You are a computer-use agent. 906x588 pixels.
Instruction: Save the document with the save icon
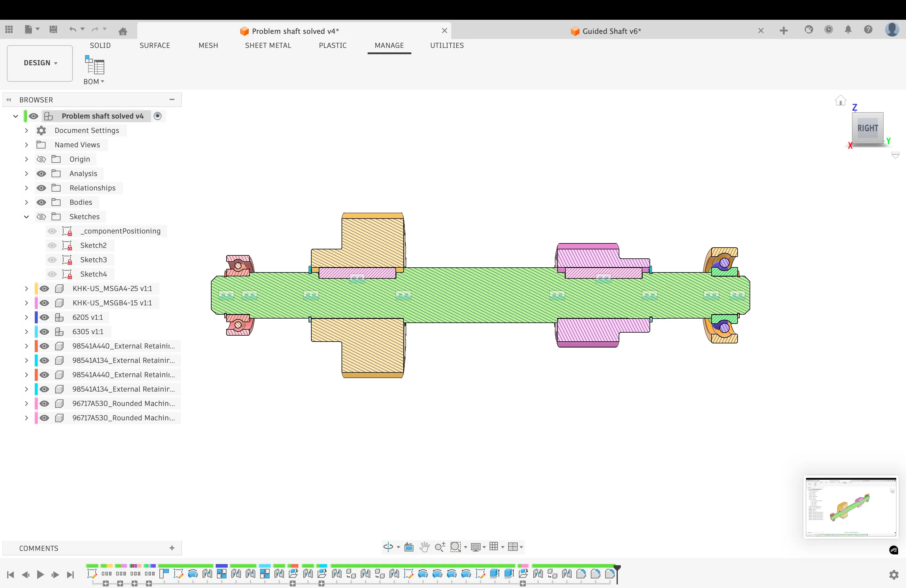53,29
